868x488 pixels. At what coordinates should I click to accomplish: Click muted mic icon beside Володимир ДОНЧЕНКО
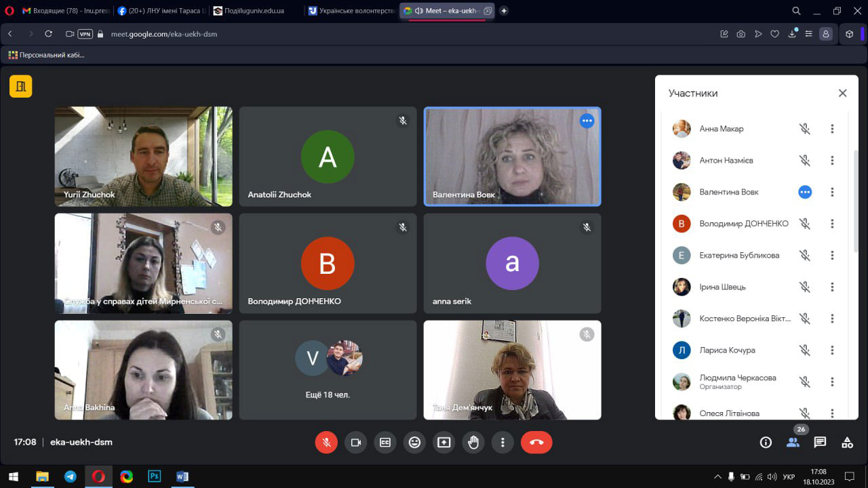[805, 224]
